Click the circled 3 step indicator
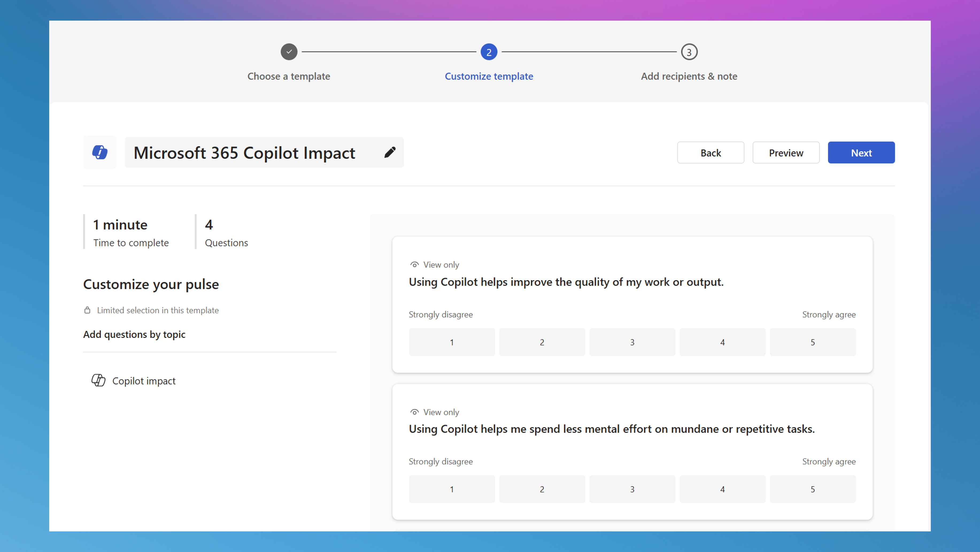 click(689, 52)
